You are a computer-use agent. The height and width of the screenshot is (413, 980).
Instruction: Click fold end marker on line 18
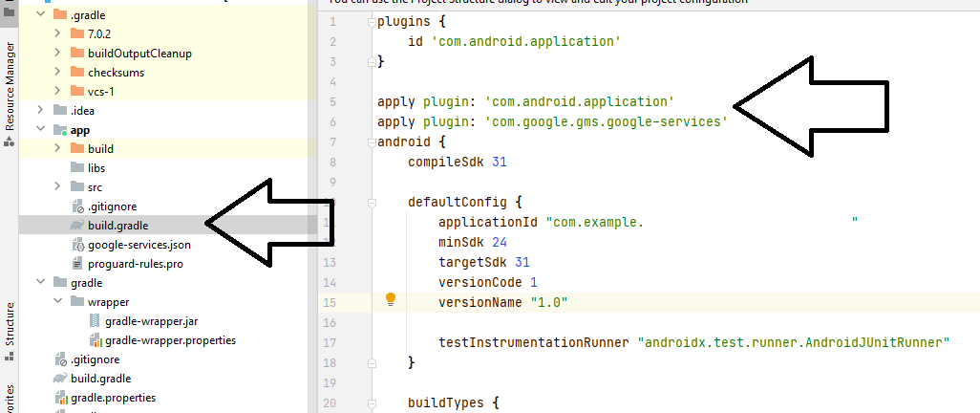pyautogui.click(x=372, y=362)
